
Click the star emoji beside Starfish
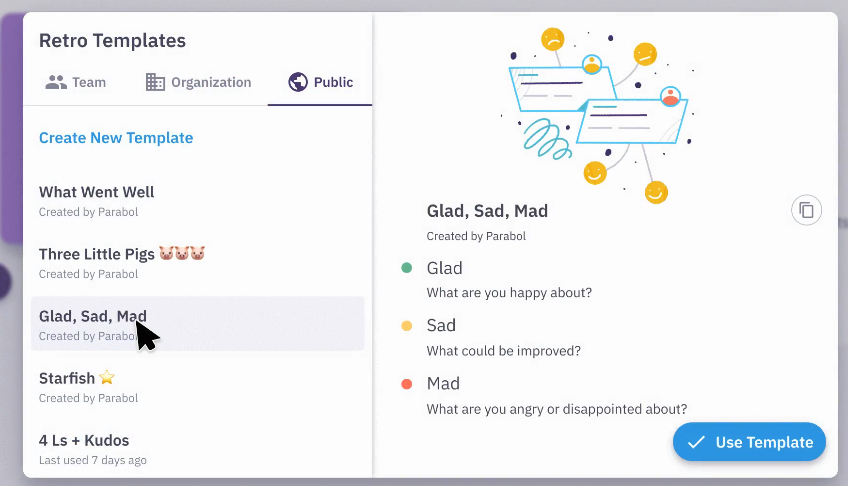[x=107, y=378]
